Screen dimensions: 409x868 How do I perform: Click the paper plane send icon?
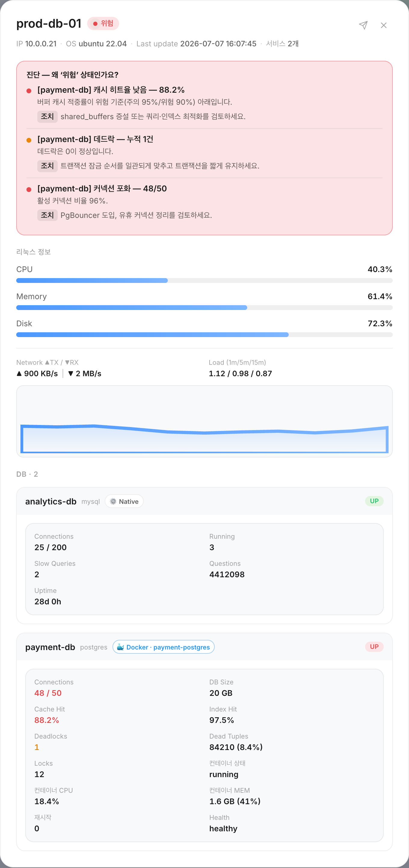363,25
